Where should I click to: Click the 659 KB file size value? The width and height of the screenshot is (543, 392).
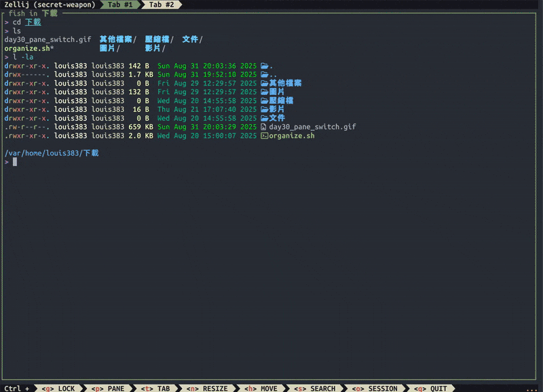point(141,127)
